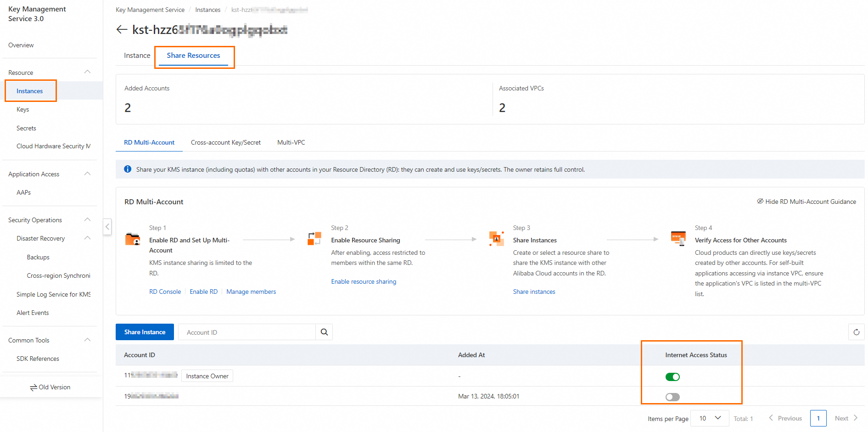Image resolution: width=868 pixels, height=432 pixels.
Task: Collapse the Common Tools section
Action: (88, 340)
